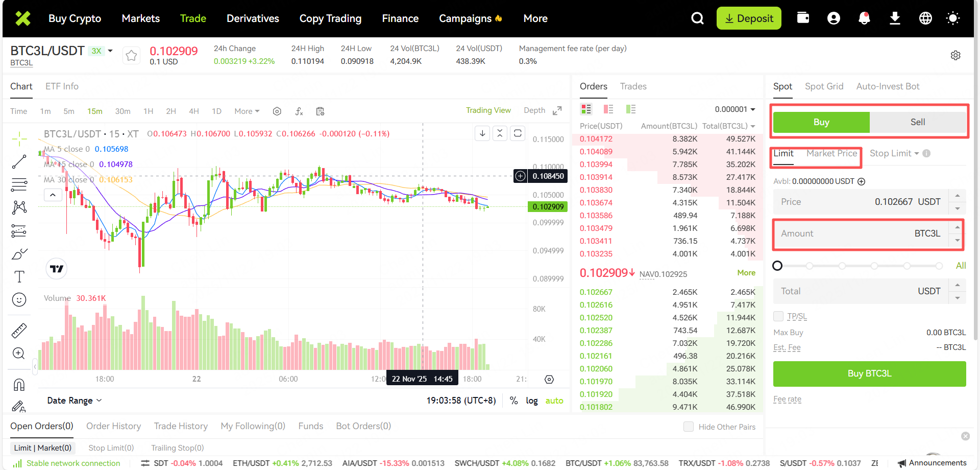Click the green Buy BTC3L button
The image size is (980, 470).
(x=869, y=373)
